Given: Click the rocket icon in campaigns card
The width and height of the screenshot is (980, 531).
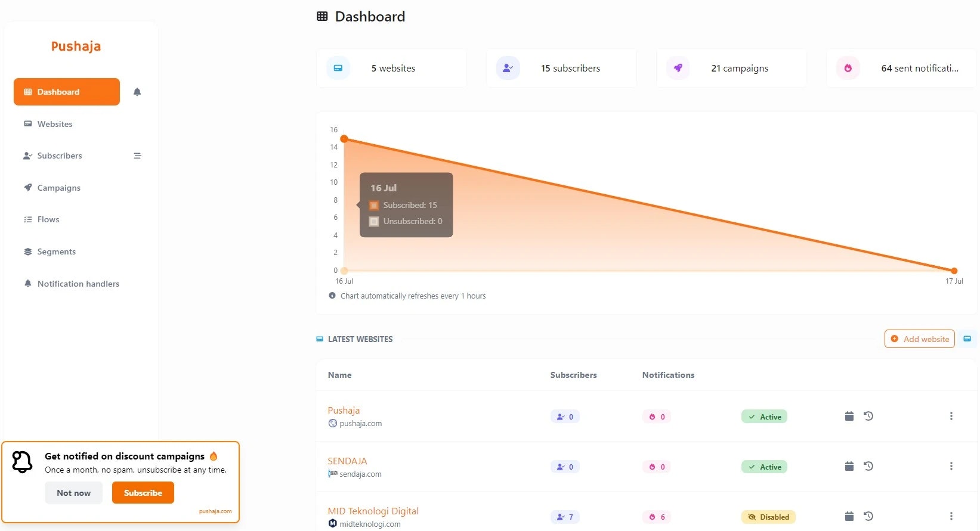Looking at the screenshot, I should point(678,68).
